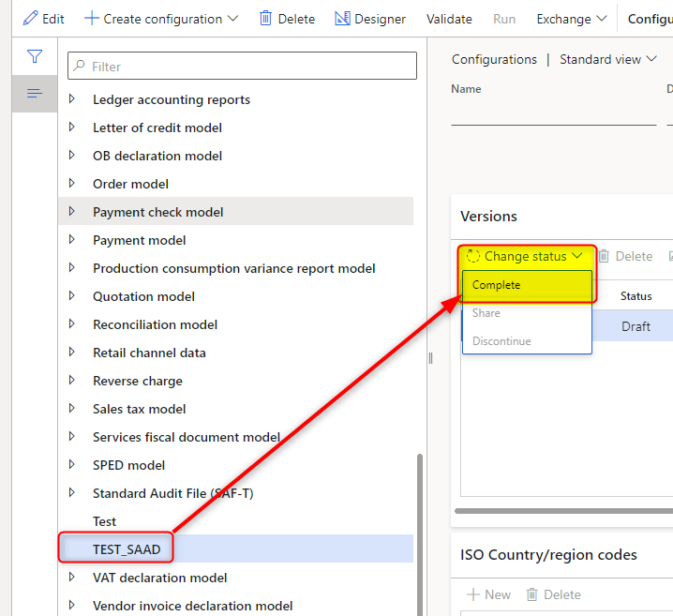
Task: Open the Designer tool icon
Action: click(342, 19)
